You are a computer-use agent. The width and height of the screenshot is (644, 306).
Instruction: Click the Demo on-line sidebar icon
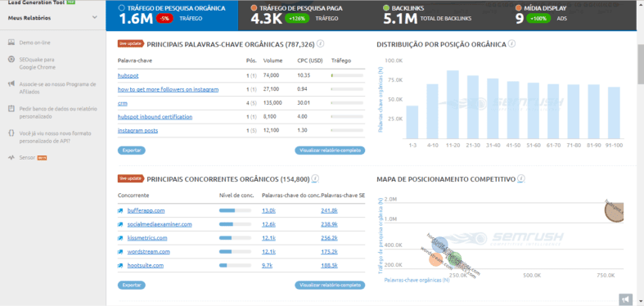click(x=11, y=43)
